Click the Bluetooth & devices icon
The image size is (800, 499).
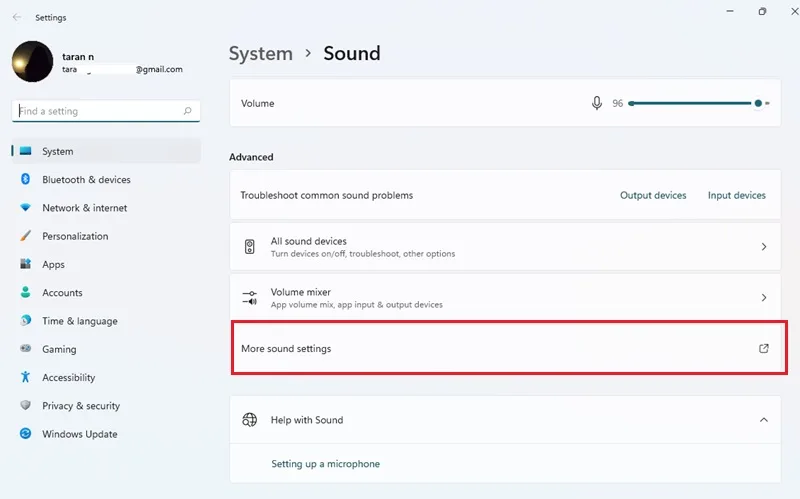coord(25,179)
